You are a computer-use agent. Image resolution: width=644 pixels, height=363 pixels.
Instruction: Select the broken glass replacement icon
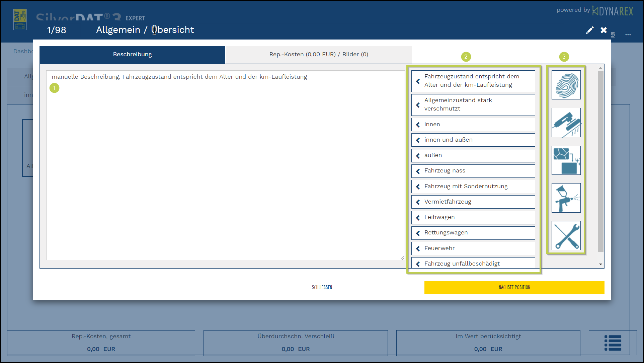point(566,160)
